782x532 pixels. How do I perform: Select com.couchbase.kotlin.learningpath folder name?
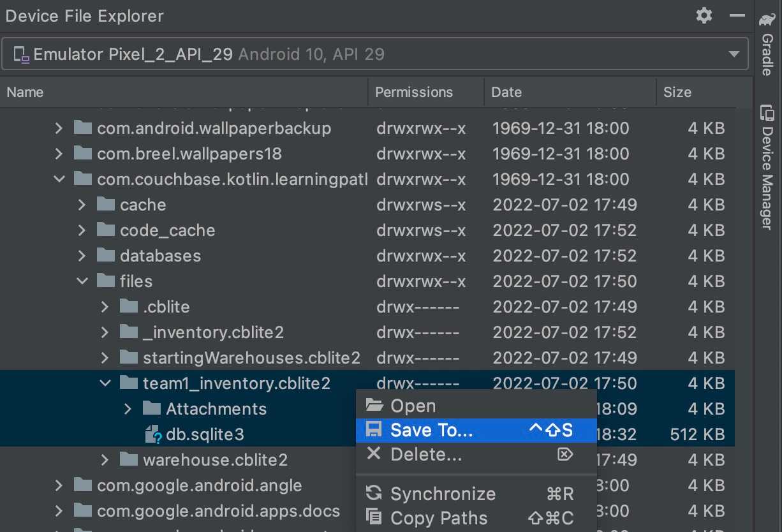pyautogui.click(x=232, y=179)
